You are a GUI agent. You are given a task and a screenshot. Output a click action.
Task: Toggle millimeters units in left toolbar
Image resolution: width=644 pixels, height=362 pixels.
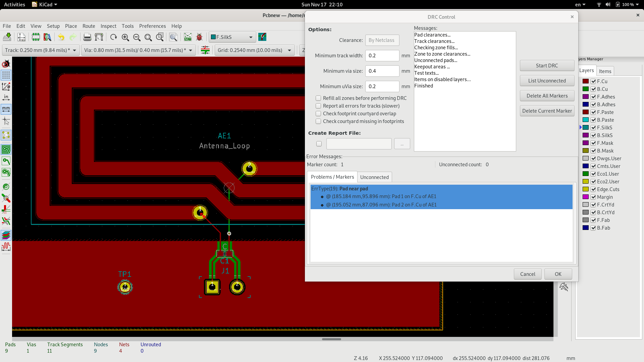click(6, 109)
